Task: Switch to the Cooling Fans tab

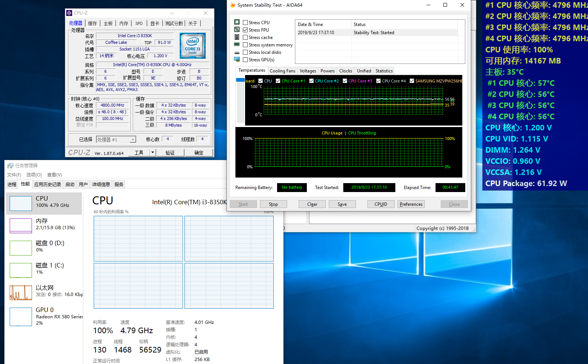Action: click(x=282, y=71)
